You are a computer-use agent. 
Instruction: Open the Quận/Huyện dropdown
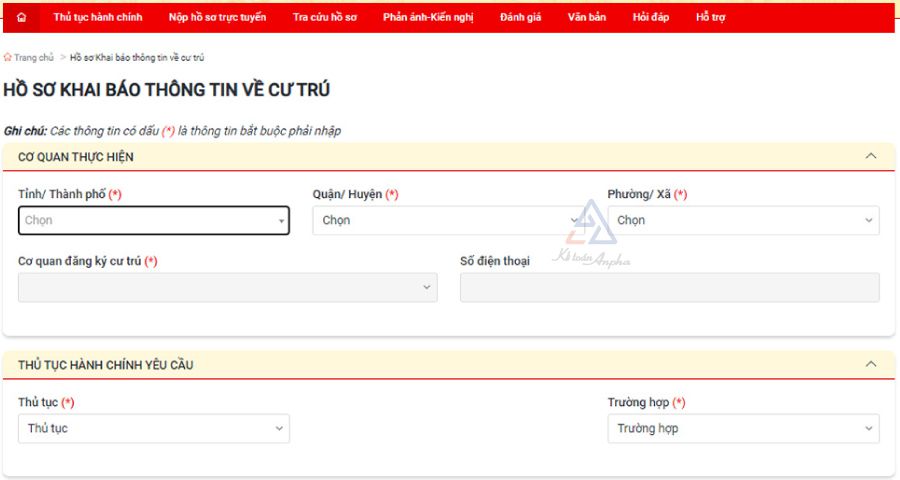click(x=448, y=221)
